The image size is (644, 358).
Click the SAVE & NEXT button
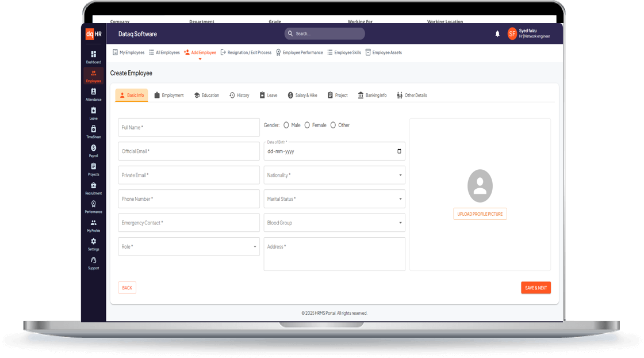536,287
